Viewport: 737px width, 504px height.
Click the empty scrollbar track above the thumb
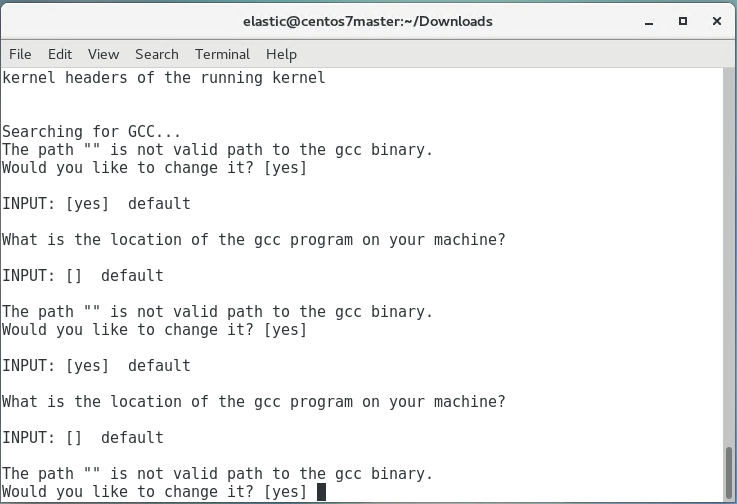[729, 250]
